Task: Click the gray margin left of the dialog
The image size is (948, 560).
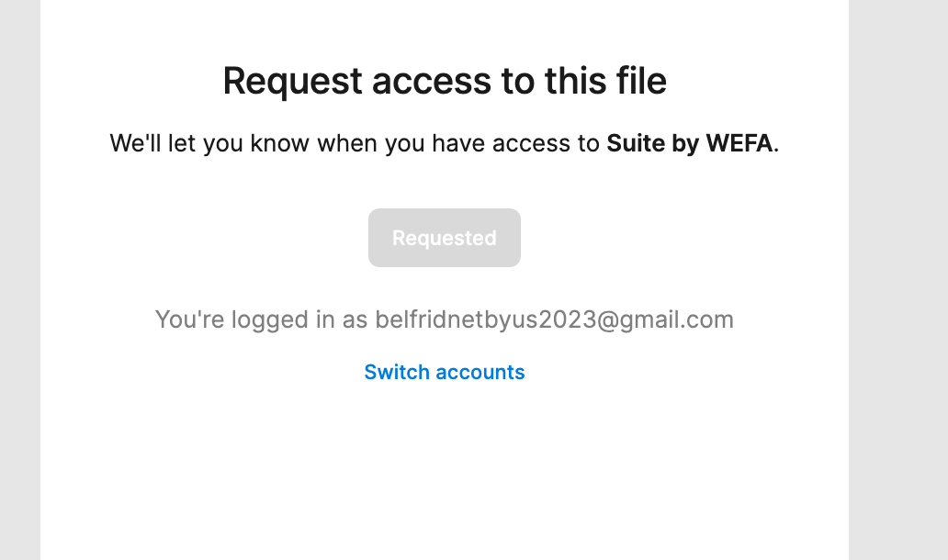Action: [x=20, y=280]
